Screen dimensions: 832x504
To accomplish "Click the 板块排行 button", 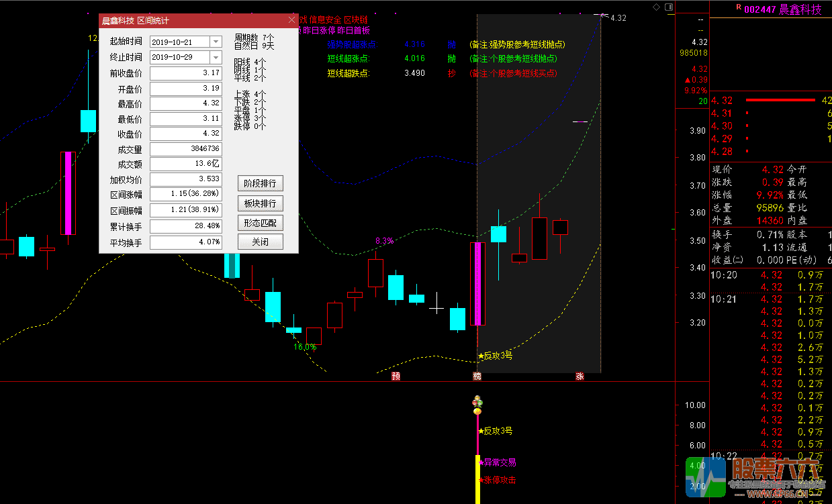I will point(260,203).
